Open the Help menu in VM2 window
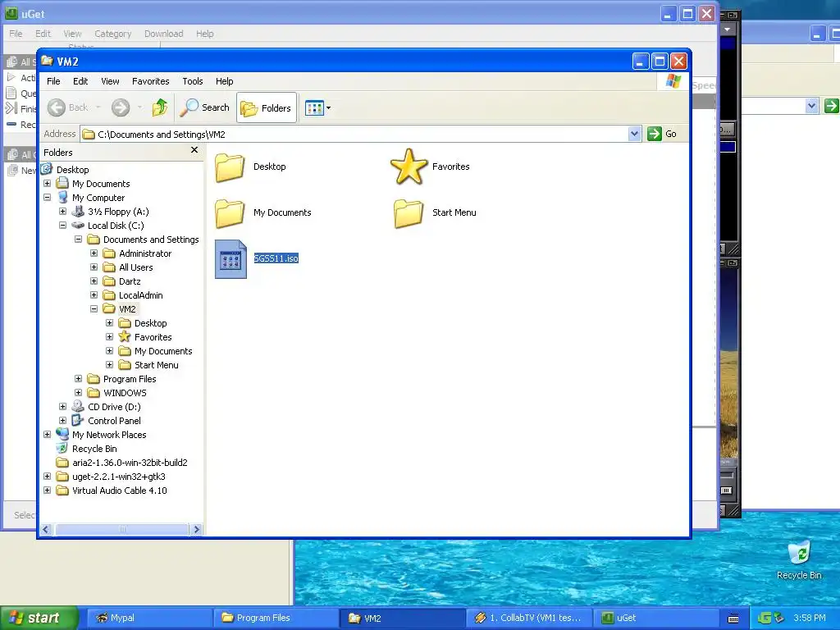Screen dimensions: 840x630 (225, 81)
